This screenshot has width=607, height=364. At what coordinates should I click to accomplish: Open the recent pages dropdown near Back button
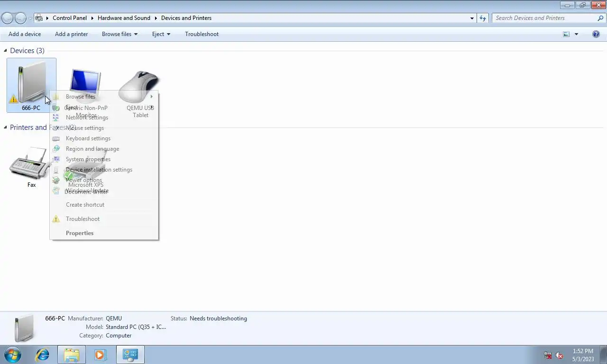click(30, 18)
